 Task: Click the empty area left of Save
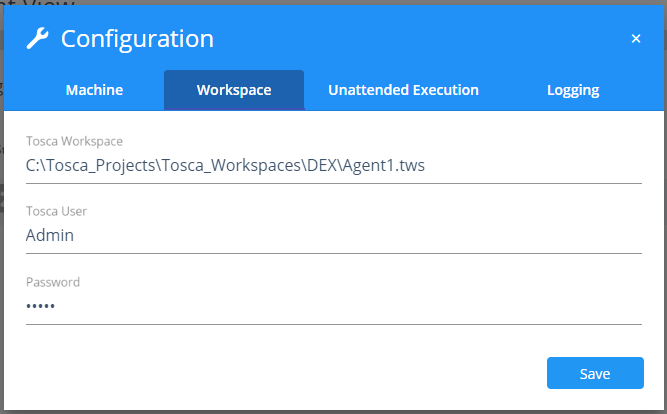300,372
